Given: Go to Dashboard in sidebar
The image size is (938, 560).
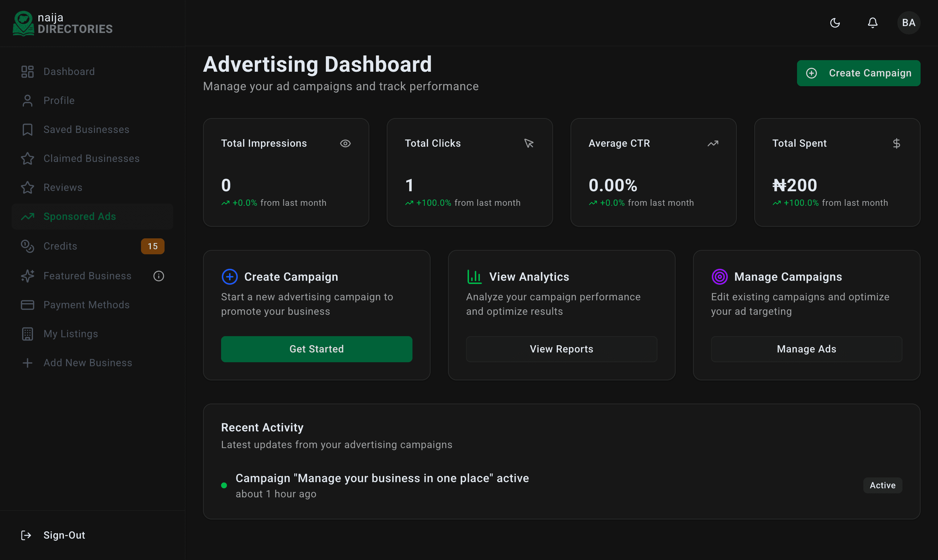Looking at the screenshot, I should coord(69,72).
